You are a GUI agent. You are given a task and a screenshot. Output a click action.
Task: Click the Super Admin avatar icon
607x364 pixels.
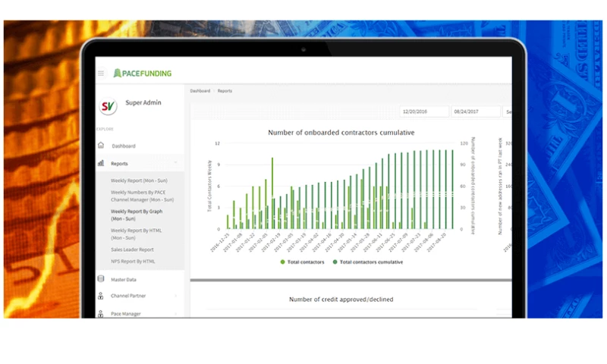(109, 106)
